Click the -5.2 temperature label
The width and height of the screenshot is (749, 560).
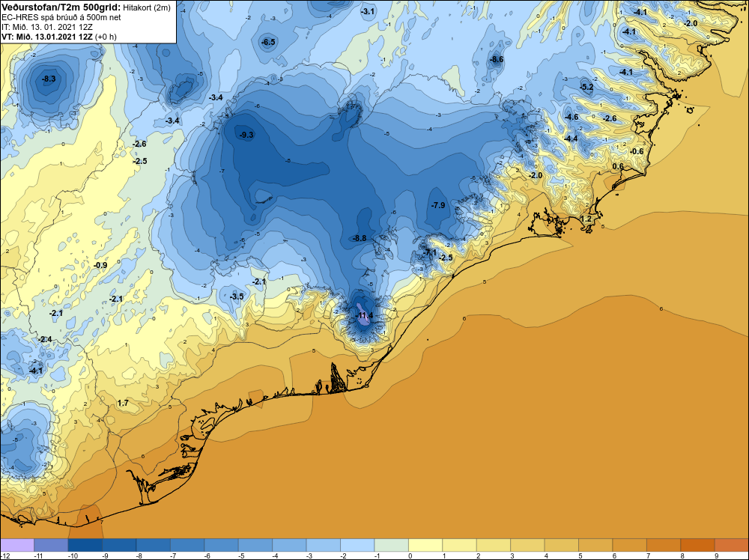586,87
